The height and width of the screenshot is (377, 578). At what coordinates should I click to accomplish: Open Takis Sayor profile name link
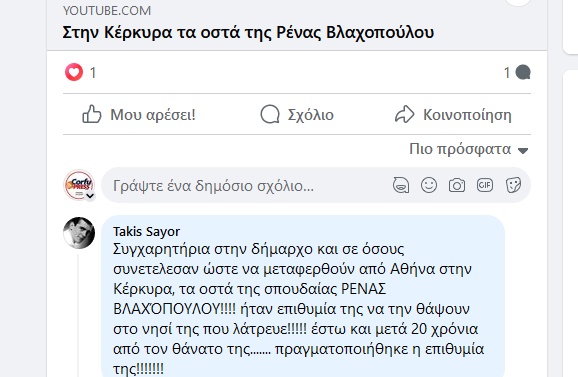[x=146, y=231]
